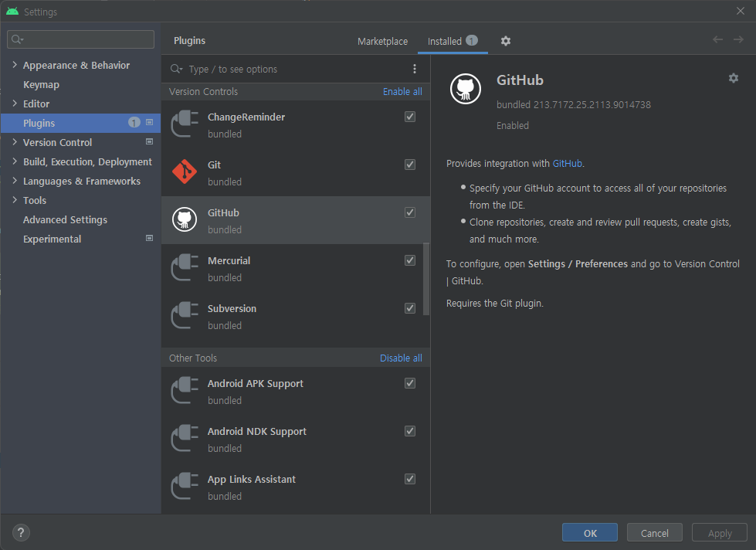The height and width of the screenshot is (550, 756).
Task: Click Enable all for Version Controls
Action: [402, 92]
